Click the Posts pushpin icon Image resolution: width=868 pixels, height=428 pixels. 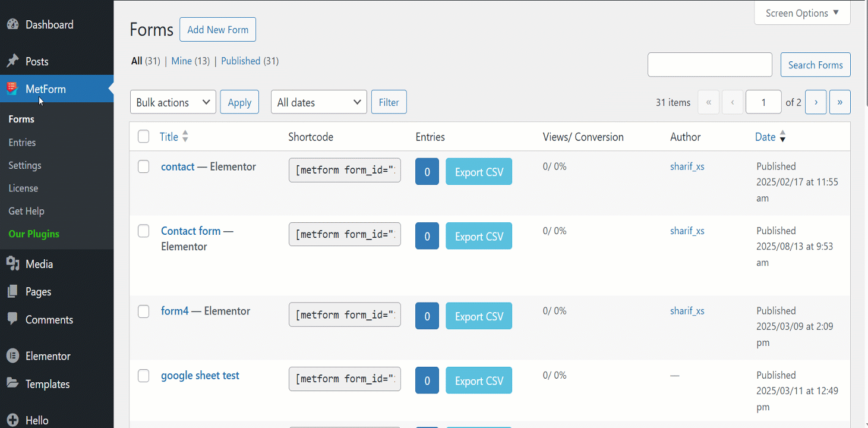click(x=12, y=61)
